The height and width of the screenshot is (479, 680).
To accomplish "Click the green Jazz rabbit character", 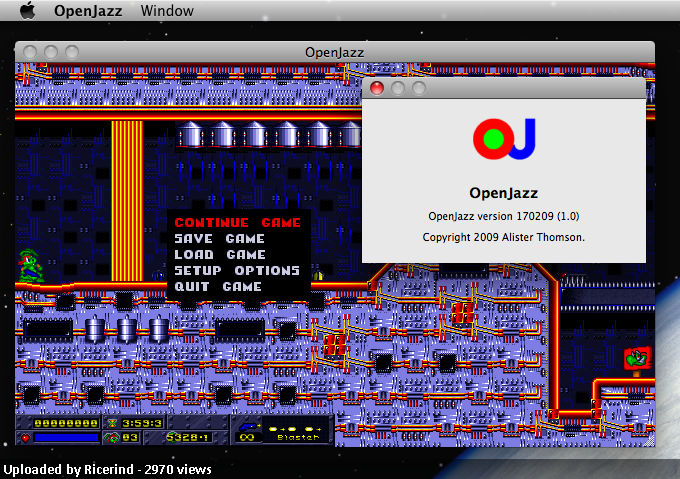I will (30, 266).
